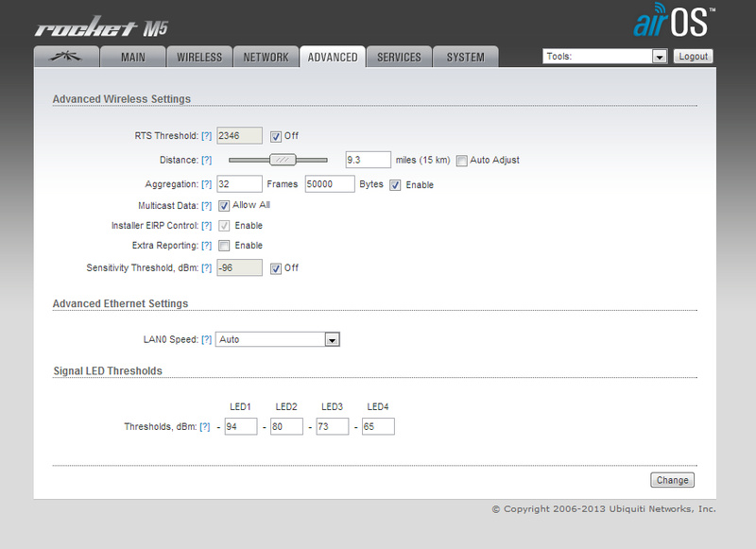Toggle Aggregation Enable checkbox
This screenshot has height=549, width=756.
(395, 185)
